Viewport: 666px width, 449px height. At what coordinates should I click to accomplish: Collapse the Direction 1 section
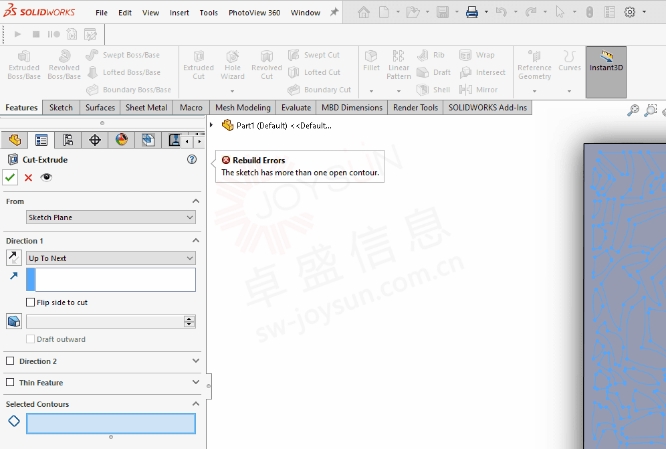tap(196, 240)
